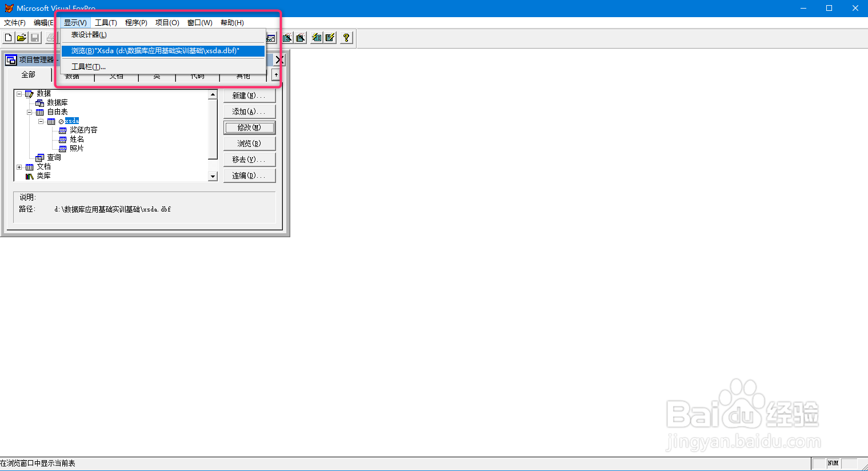This screenshot has width=868, height=471.
Task: Close the Project Manager panel
Action: tap(279, 59)
